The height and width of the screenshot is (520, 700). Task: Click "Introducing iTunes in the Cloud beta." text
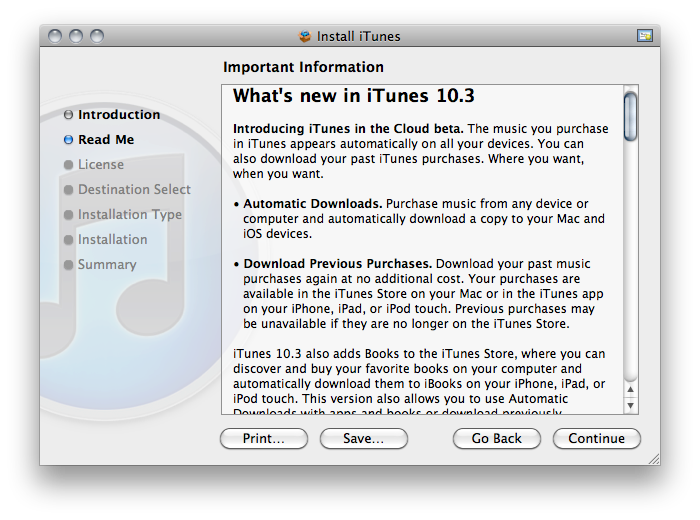(348, 129)
